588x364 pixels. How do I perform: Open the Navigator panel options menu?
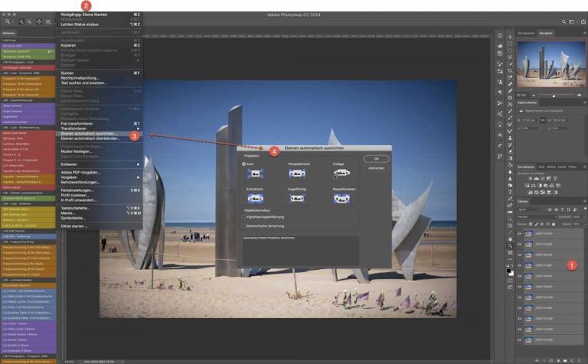(x=585, y=33)
